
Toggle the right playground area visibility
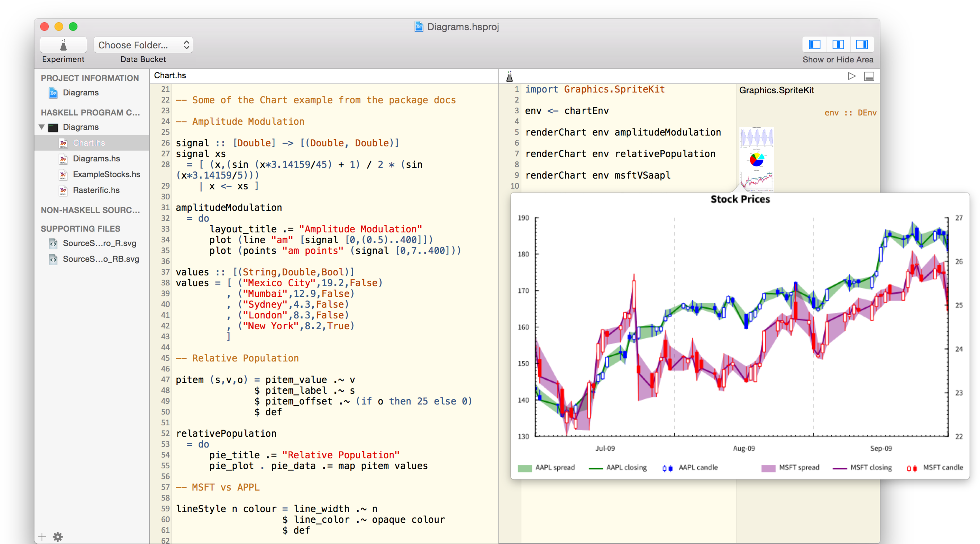[862, 44]
